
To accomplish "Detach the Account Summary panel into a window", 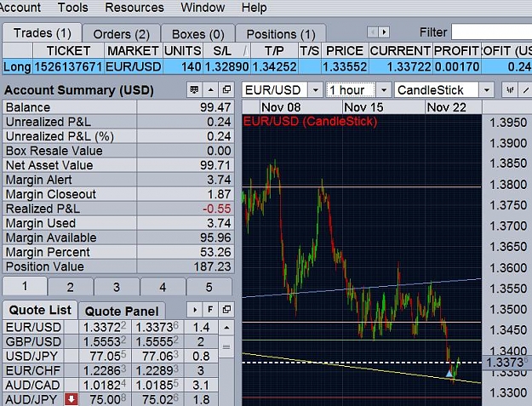I will coord(226,90).
